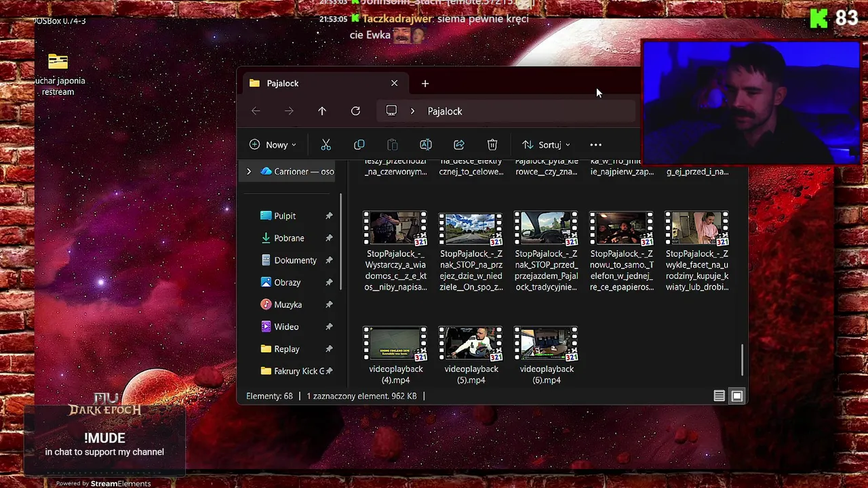Open the Nowy dropdown menu

point(273,144)
